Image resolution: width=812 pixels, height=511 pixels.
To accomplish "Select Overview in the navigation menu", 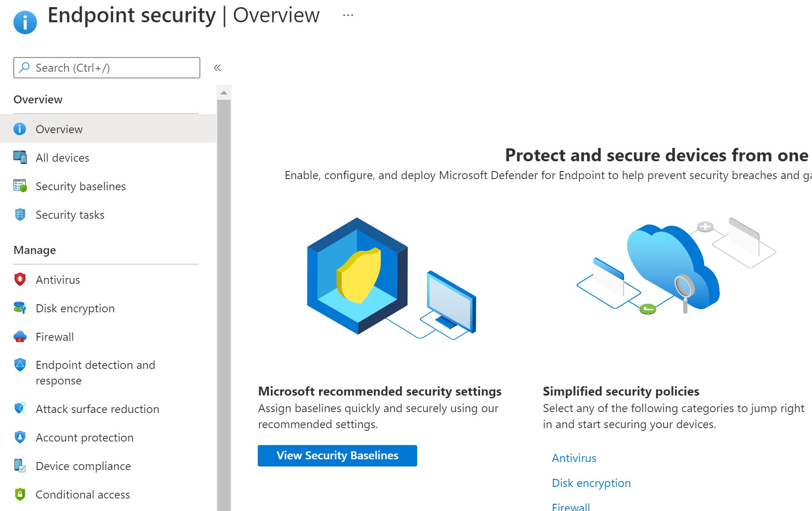I will point(59,129).
